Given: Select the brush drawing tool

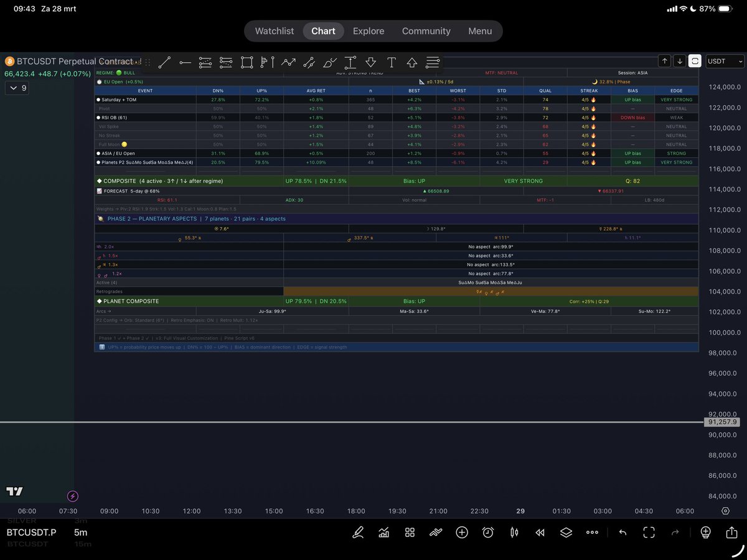Looking at the screenshot, I should pos(330,62).
